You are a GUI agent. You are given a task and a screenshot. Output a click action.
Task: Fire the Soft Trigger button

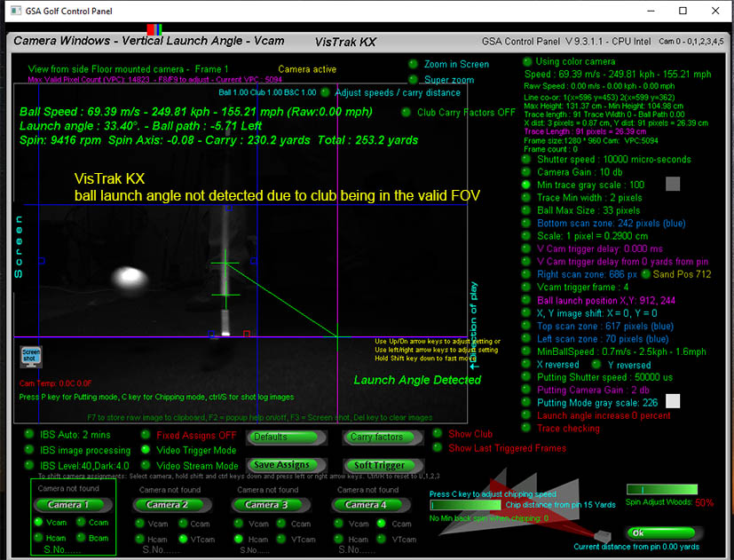tap(383, 465)
